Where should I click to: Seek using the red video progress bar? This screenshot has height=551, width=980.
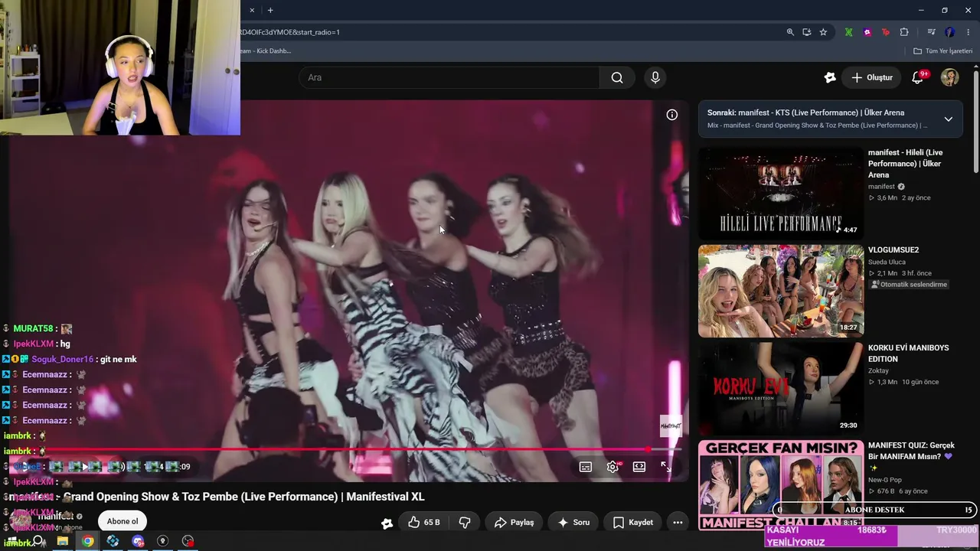[x=345, y=450]
